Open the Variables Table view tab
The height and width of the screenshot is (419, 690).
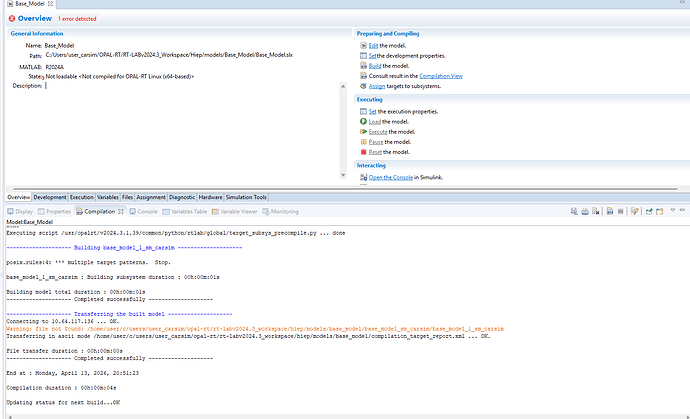[x=186, y=212]
